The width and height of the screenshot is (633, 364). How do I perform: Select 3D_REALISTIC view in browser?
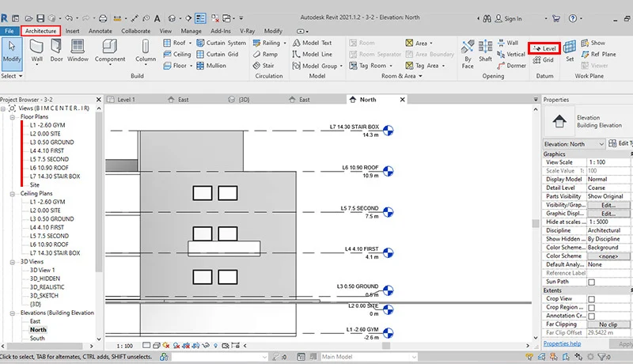(x=47, y=287)
